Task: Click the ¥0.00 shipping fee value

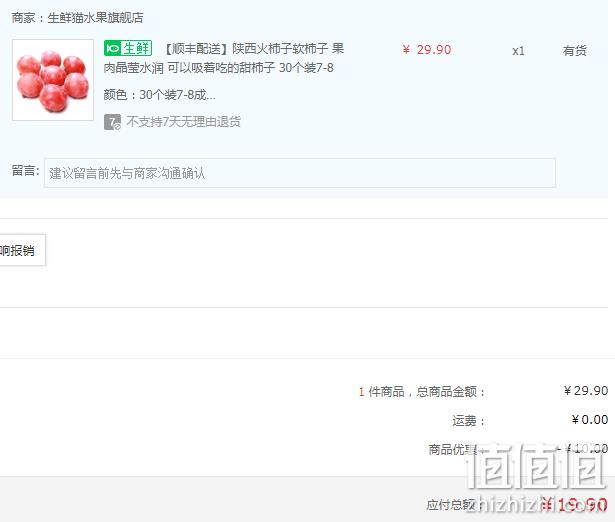Action: 590,420
